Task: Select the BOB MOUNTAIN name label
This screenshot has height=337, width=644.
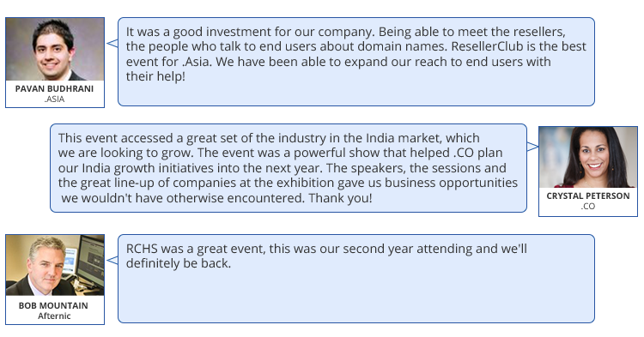Action: pos(53,305)
